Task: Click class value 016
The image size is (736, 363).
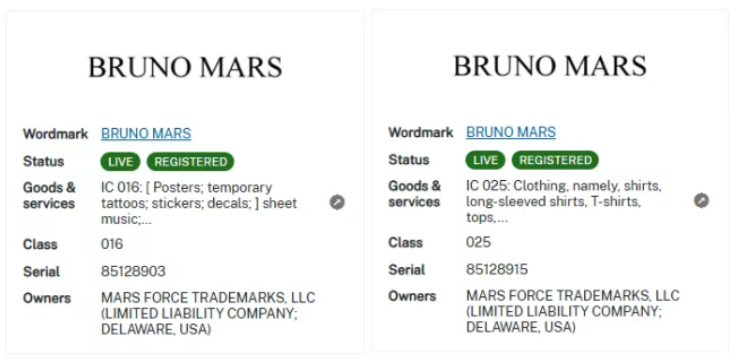Action: click(x=112, y=244)
